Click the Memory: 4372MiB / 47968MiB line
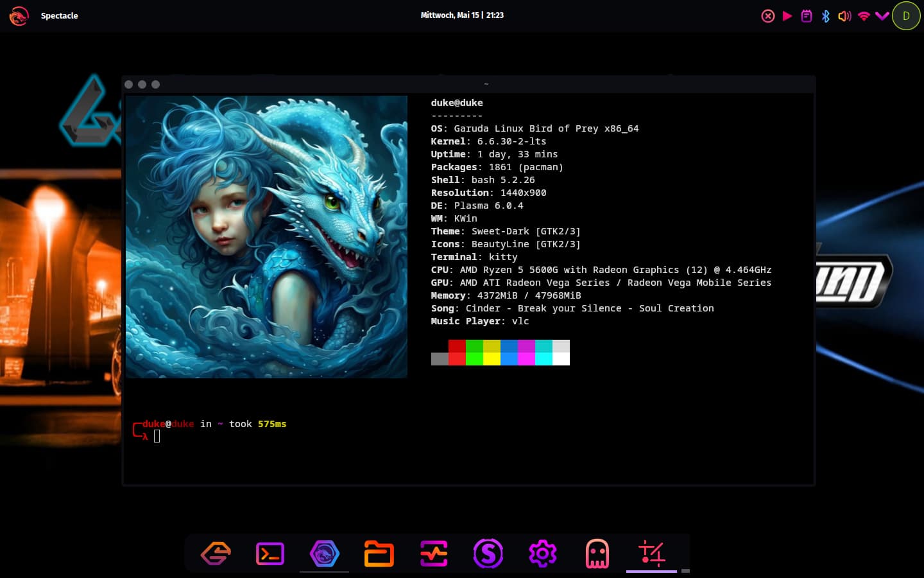This screenshot has height=578, width=924. (x=506, y=295)
